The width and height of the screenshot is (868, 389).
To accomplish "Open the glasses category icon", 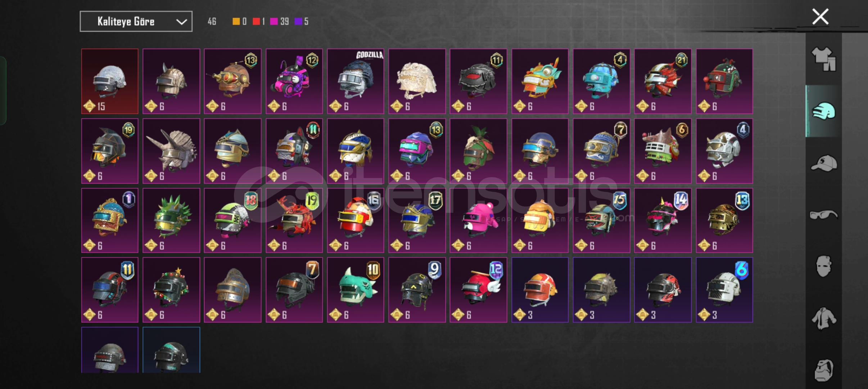I will coord(823,215).
